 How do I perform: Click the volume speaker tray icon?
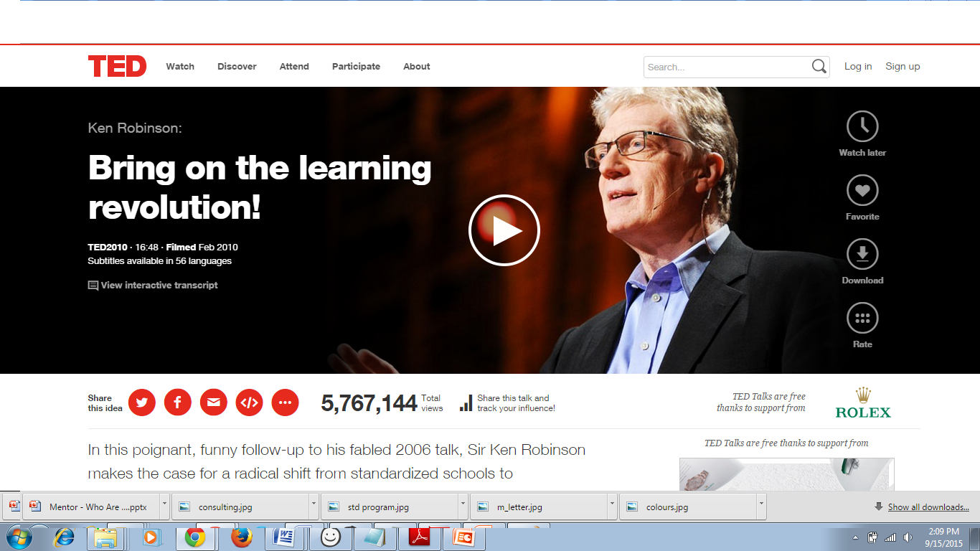tap(908, 537)
